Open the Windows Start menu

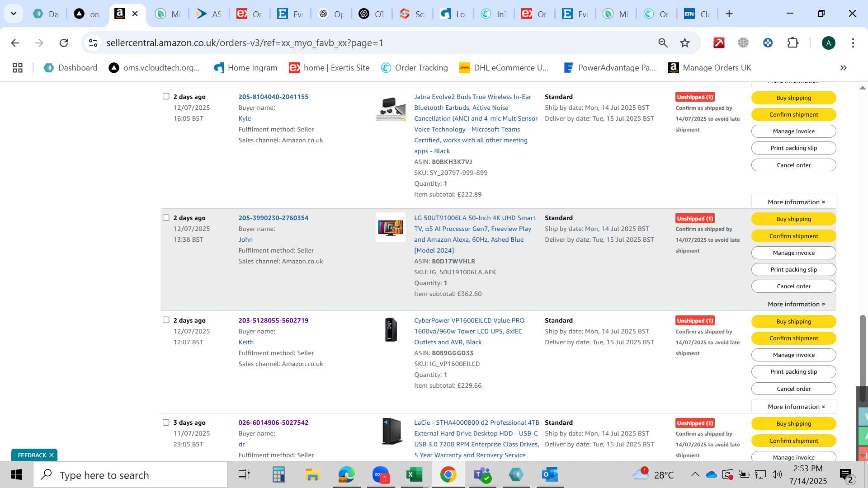pos(16,475)
